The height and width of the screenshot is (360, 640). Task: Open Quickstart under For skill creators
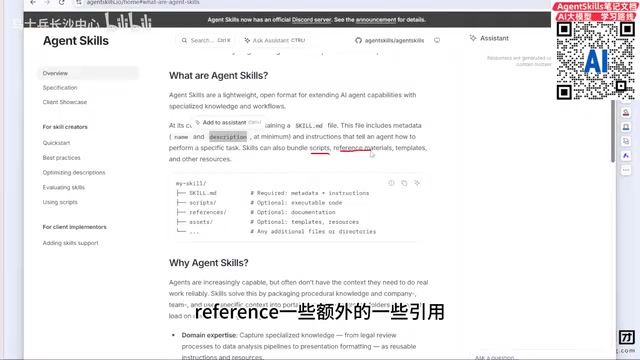(56, 143)
